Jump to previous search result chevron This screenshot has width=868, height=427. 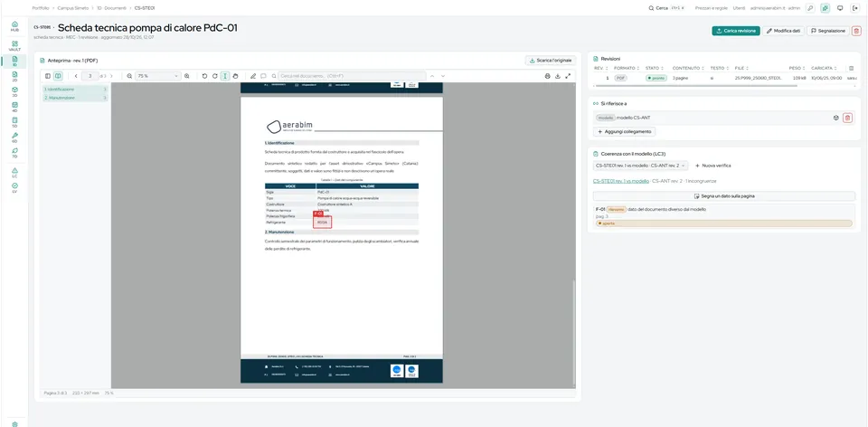pyautogui.click(x=432, y=76)
